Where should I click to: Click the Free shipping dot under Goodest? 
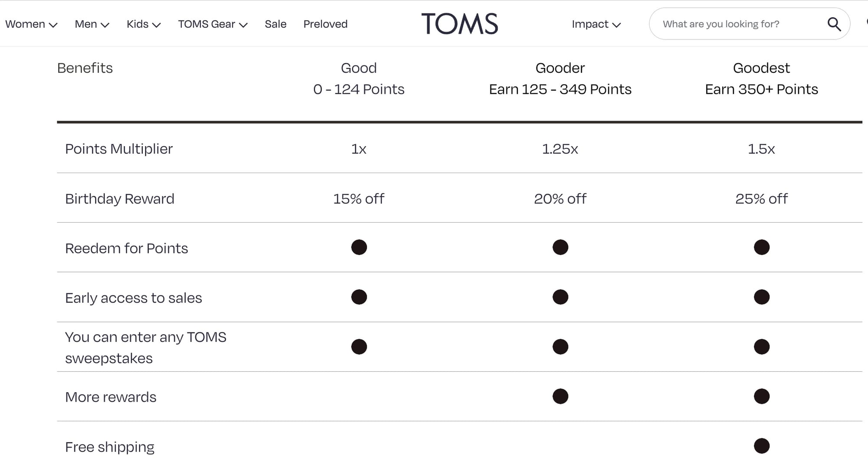[x=761, y=446]
